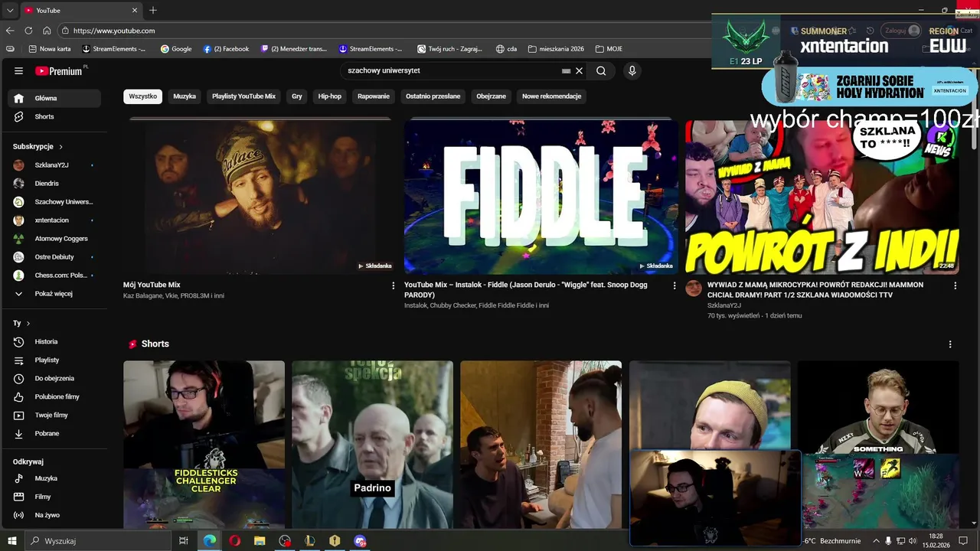Screen dimensions: 980x551
Task: Open Historia in the sidebar
Action: coord(54,341)
